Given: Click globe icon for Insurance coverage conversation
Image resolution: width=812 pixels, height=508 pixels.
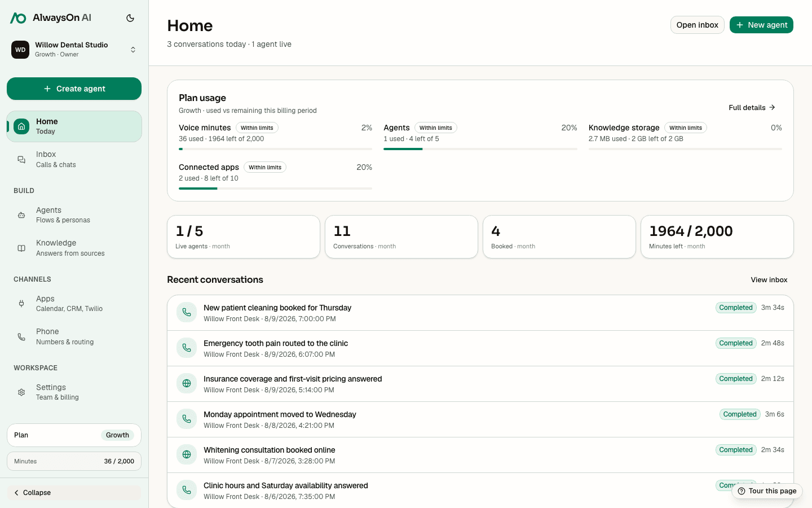Looking at the screenshot, I should (187, 383).
